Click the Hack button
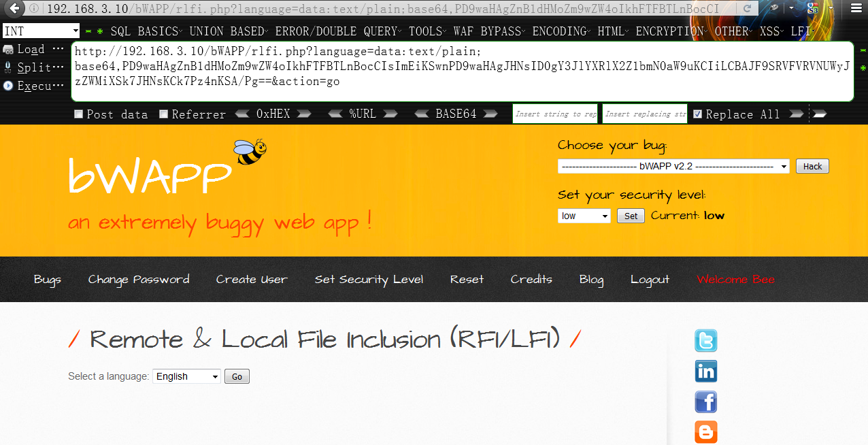The width and height of the screenshot is (868, 445). click(x=812, y=166)
